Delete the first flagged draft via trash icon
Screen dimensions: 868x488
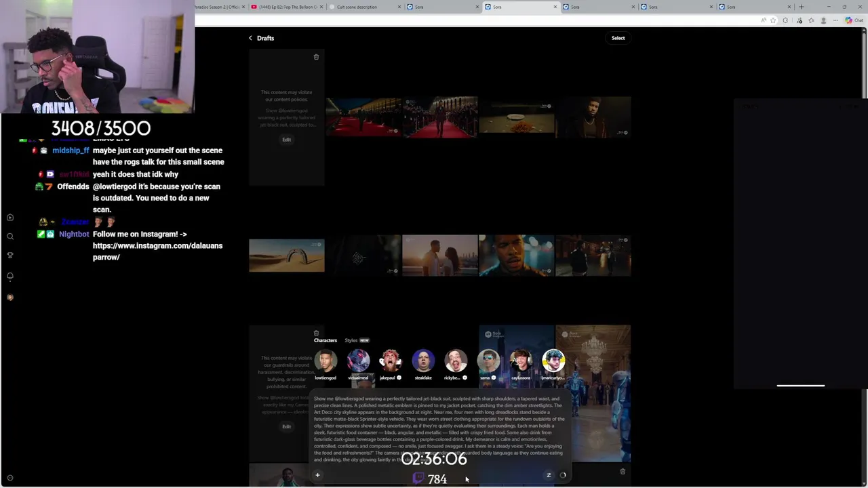(316, 57)
